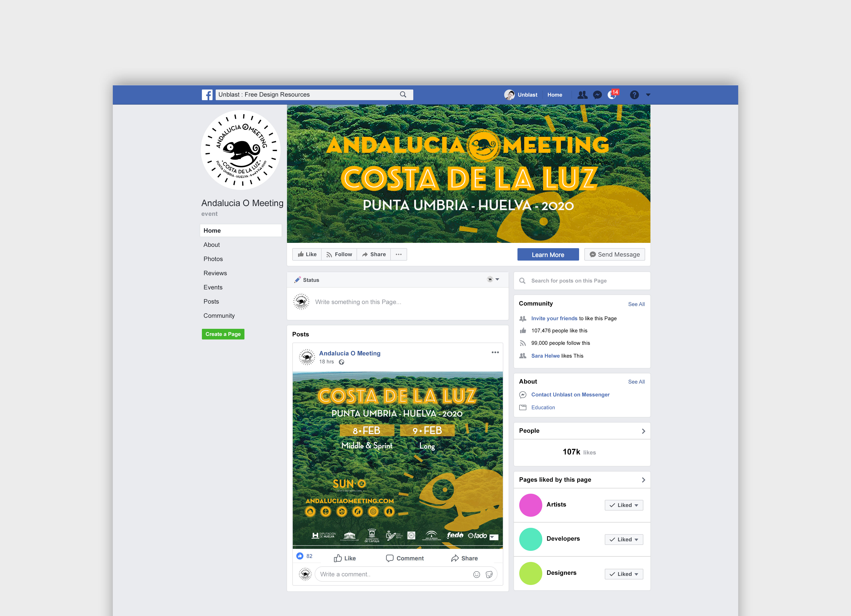Open the post's three-dot options menu
The height and width of the screenshot is (616, 851).
click(495, 352)
